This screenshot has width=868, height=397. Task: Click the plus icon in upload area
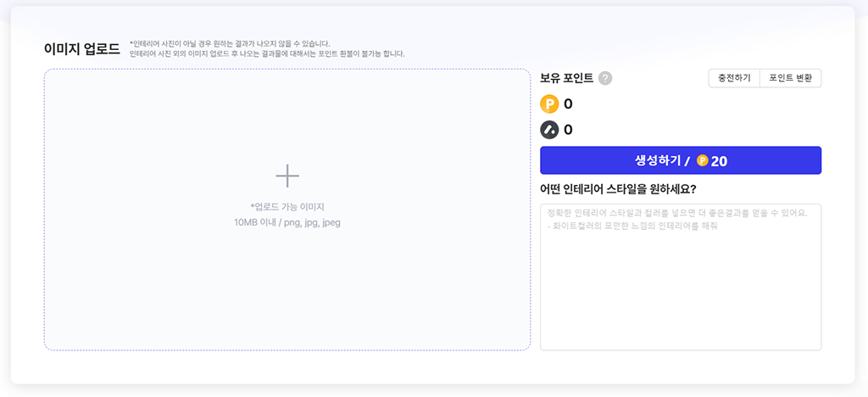(x=287, y=176)
